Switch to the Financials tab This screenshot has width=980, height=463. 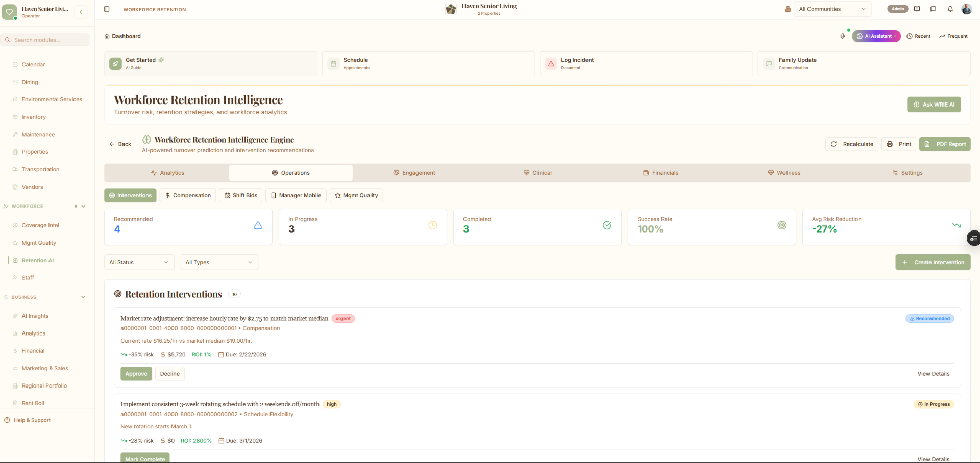[660, 173]
